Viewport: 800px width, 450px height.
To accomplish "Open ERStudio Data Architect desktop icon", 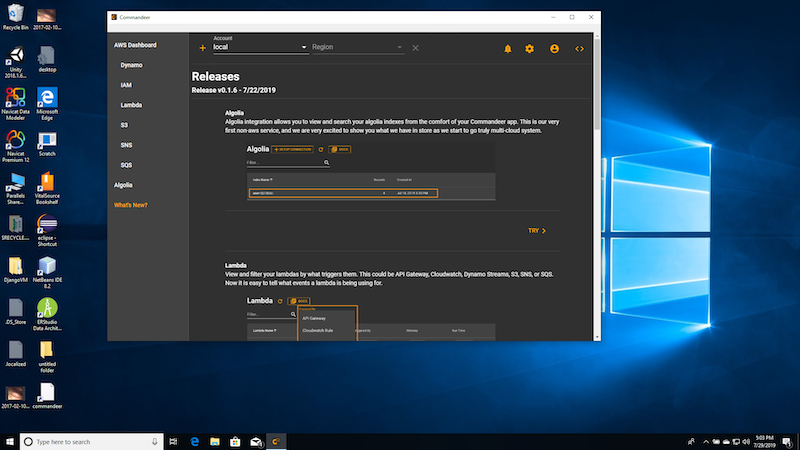I will (x=47, y=314).
